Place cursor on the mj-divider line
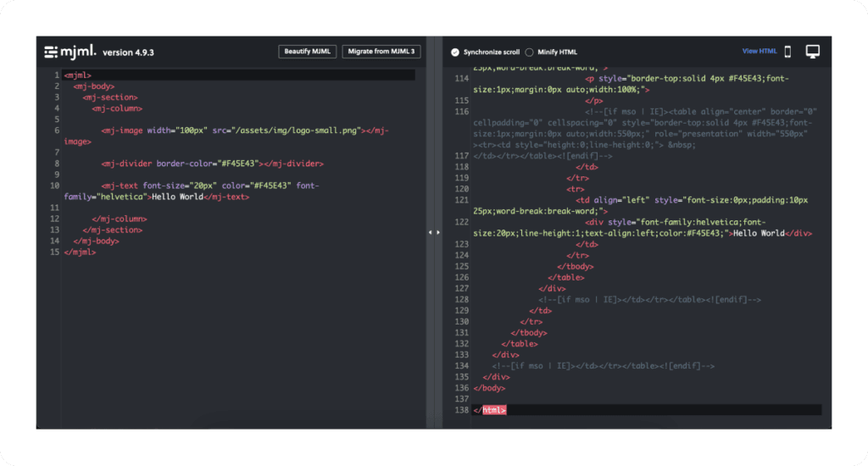This screenshot has height=466, width=868. tap(212, 164)
